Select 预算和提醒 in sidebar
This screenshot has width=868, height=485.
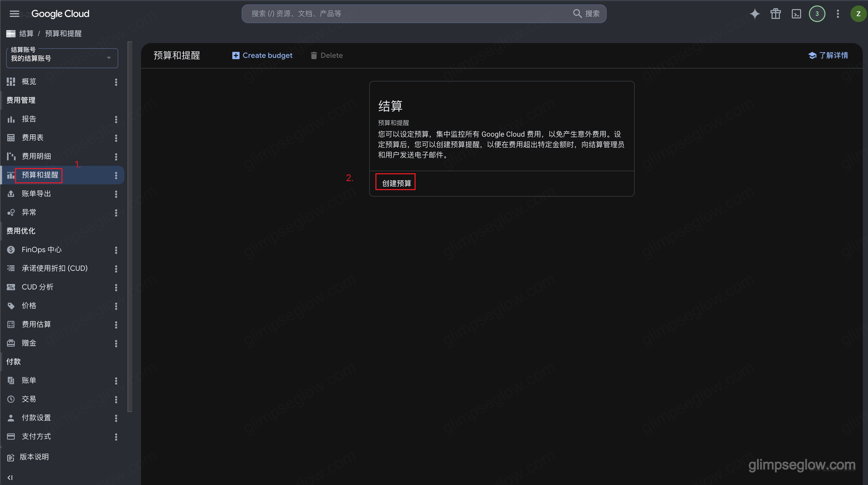coord(40,175)
